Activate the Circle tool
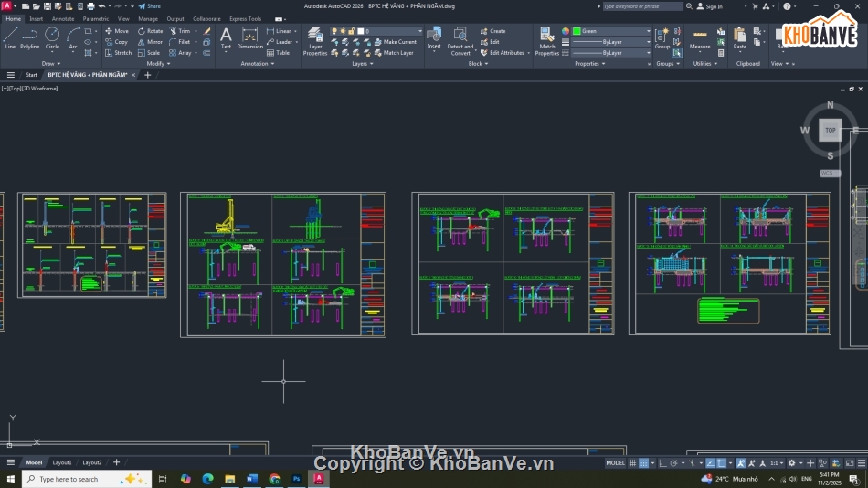Viewport: 868px width, 488px height. 52,37
